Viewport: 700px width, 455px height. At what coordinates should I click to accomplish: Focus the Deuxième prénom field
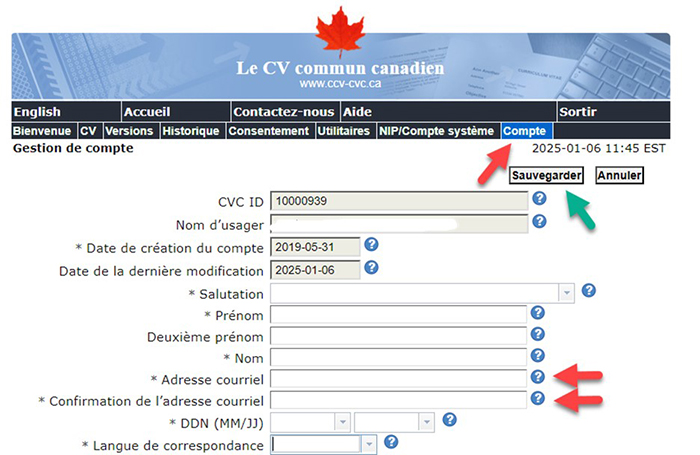398,336
